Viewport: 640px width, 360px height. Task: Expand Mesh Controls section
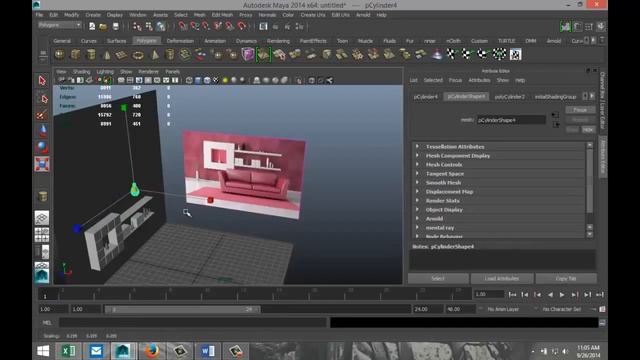click(417, 164)
